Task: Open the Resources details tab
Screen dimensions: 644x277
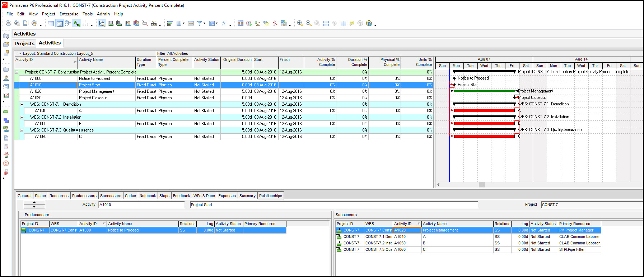Action: 59,196
